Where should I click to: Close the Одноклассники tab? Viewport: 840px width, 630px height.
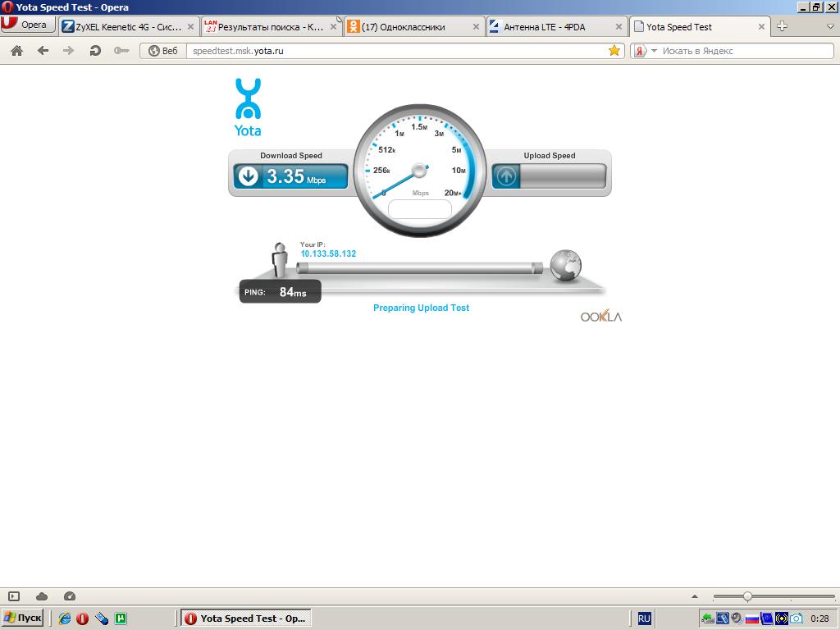coord(476,27)
